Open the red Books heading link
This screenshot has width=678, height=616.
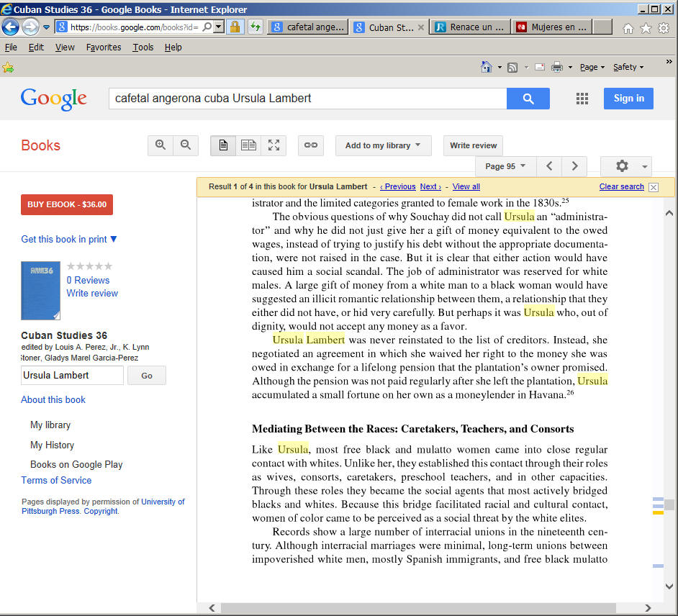(x=40, y=145)
